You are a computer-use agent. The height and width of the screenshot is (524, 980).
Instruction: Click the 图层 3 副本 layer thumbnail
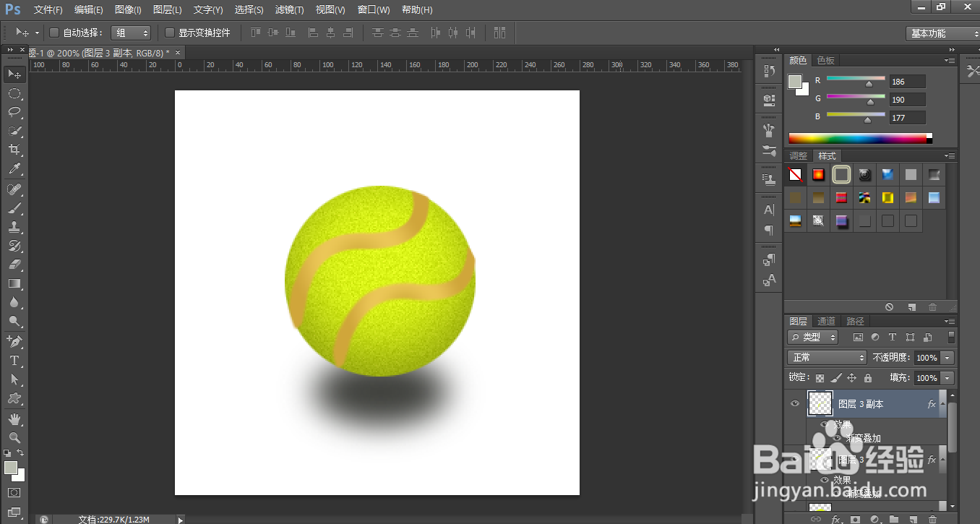pyautogui.click(x=820, y=403)
